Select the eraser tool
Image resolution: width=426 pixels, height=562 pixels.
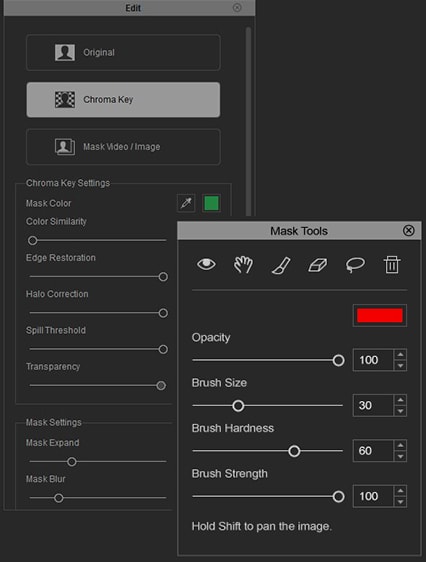tap(318, 265)
